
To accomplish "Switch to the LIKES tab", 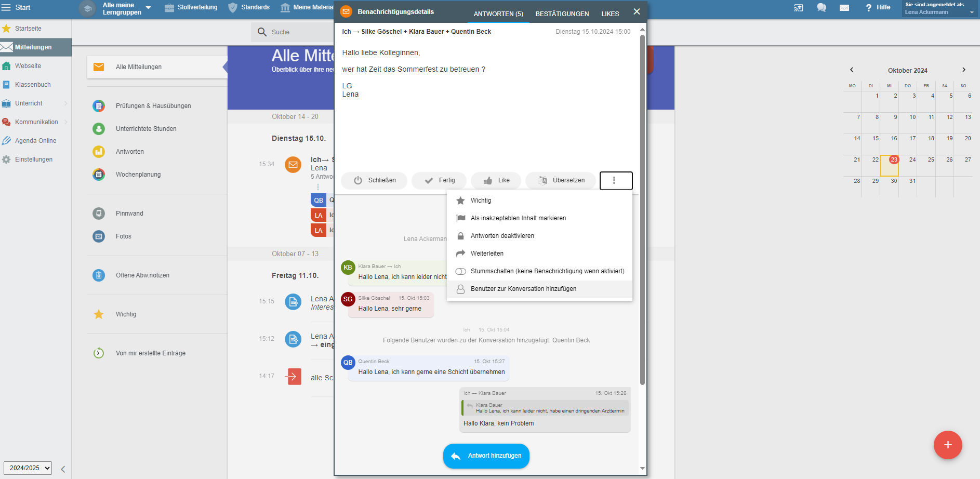I will pos(610,14).
